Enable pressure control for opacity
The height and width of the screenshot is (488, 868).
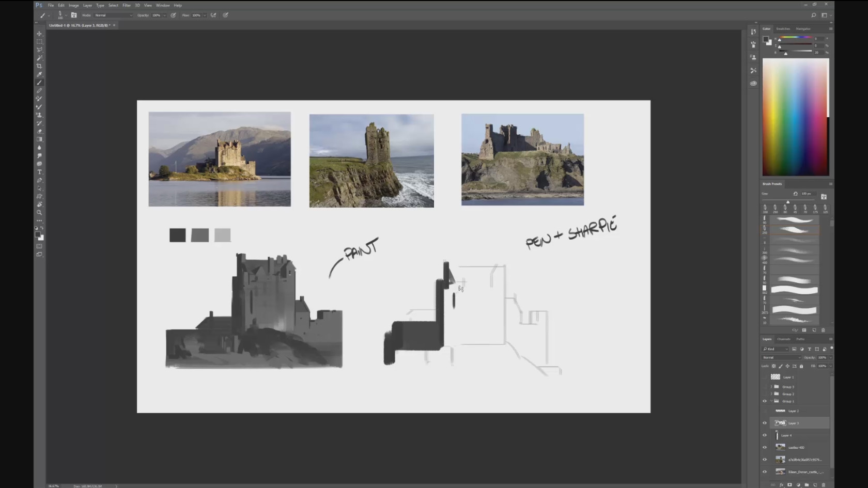(x=174, y=15)
